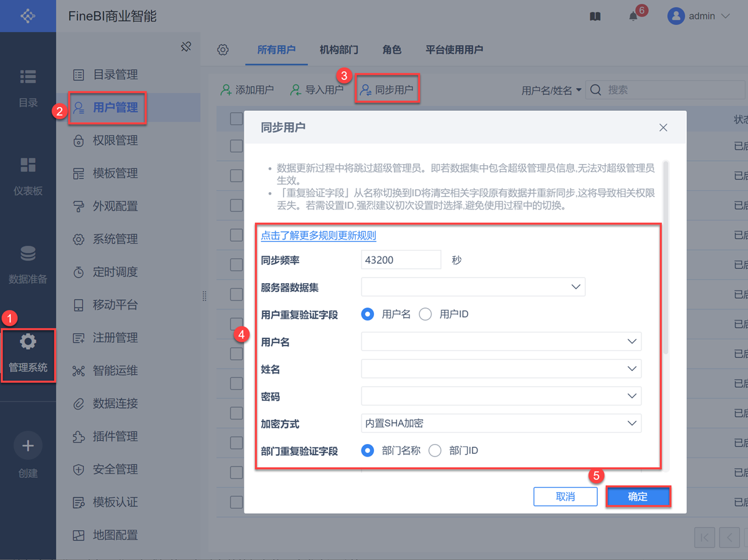Screen dimensions: 748x560
Task: Switch to the 平台使用用户 tab
Action: [454, 50]
